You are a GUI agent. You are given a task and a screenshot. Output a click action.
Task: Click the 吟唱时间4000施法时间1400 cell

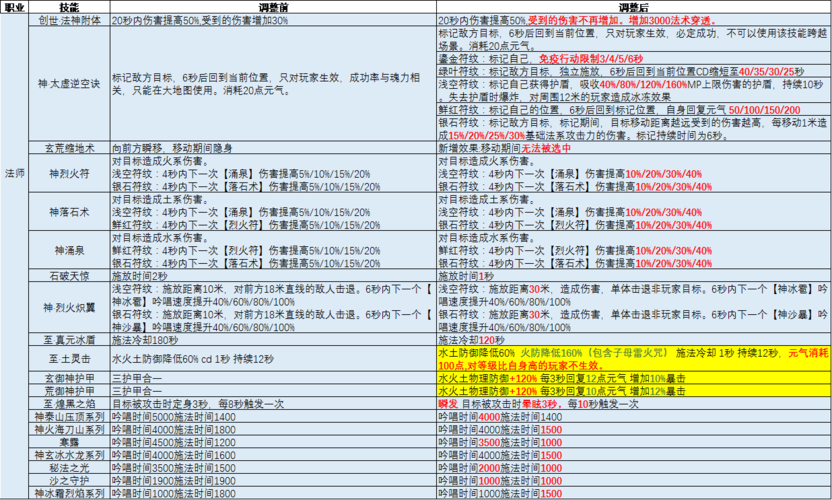tap(634, 417)
